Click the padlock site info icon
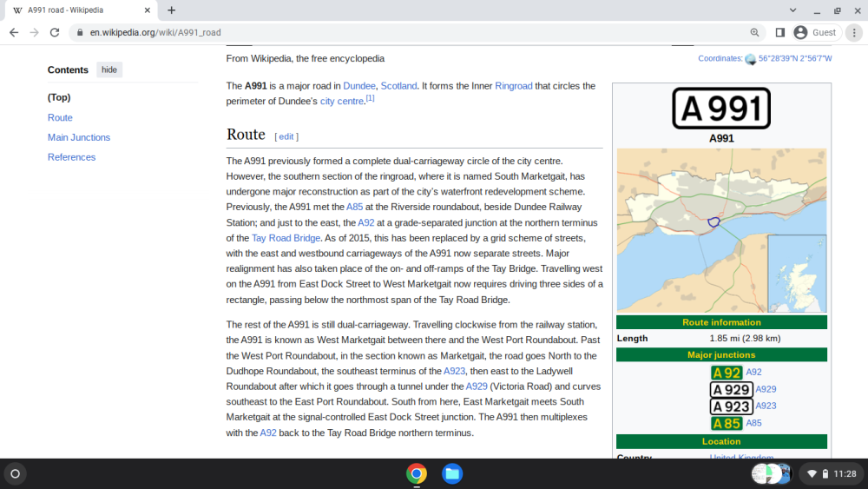Viewport: 868px width, 489px height. tap(80, 33)
